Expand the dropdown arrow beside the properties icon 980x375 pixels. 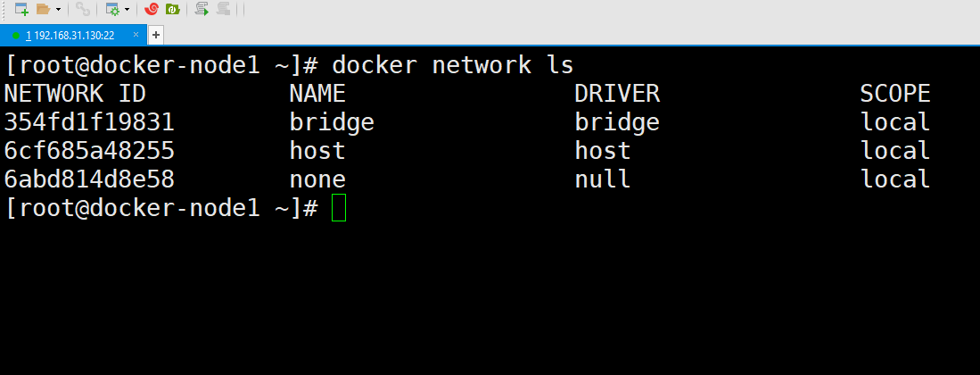[x=127, y=10]
